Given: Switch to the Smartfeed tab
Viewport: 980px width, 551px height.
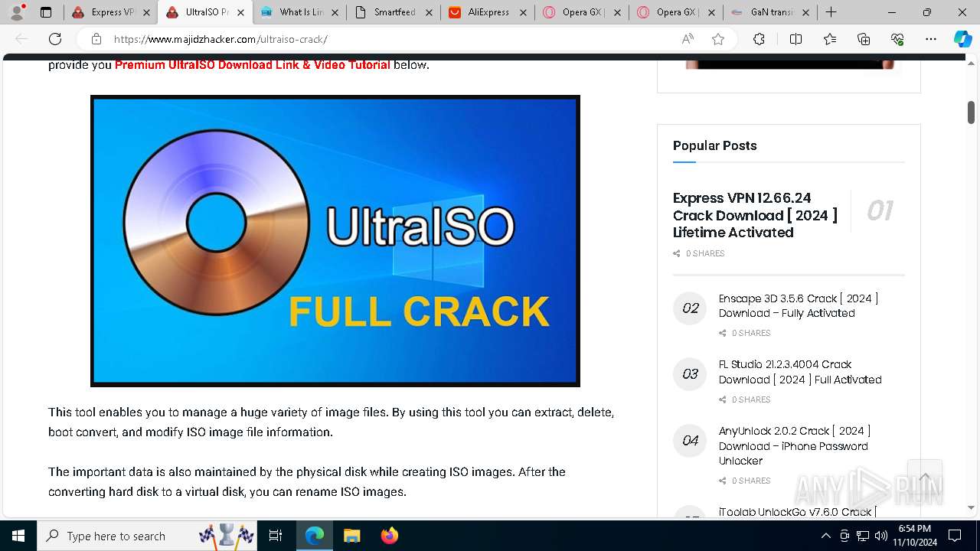Looking at the screenshot, I should pyautogui.click(x=394, y=12).
